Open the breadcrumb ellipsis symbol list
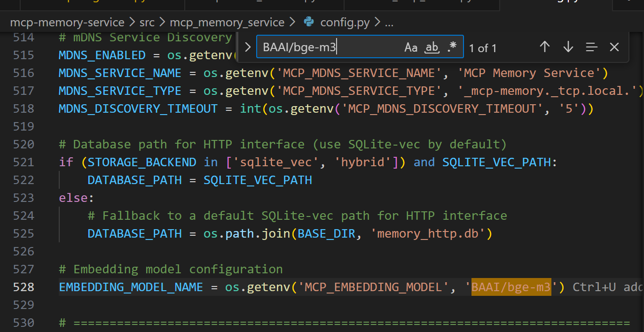The height and width of the screenshot is (332, 644). point(389,22)
